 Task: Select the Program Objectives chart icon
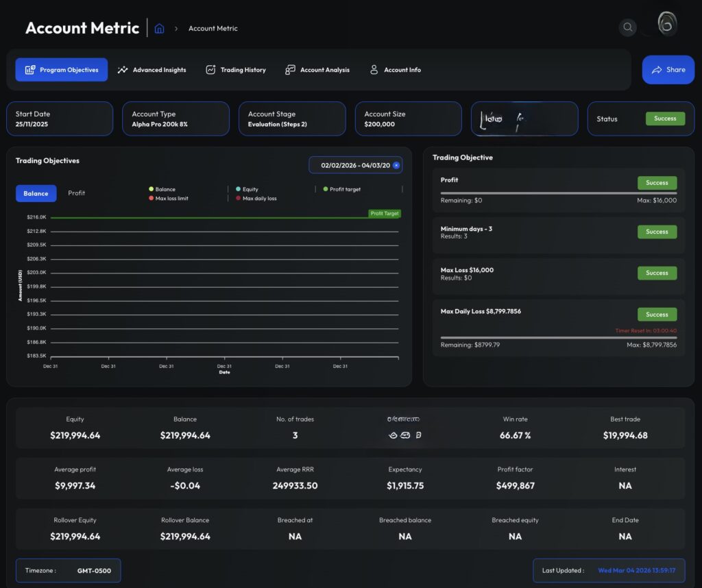[30, 69]
